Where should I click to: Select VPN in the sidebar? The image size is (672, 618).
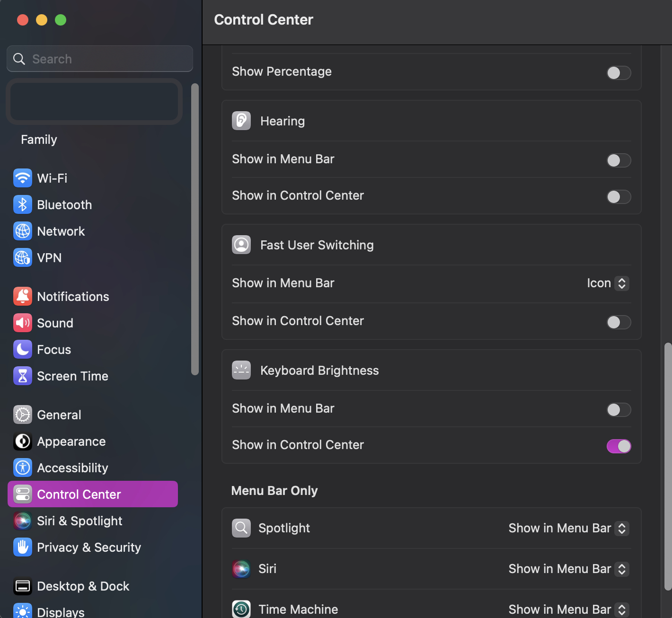[x=93, y=258]
